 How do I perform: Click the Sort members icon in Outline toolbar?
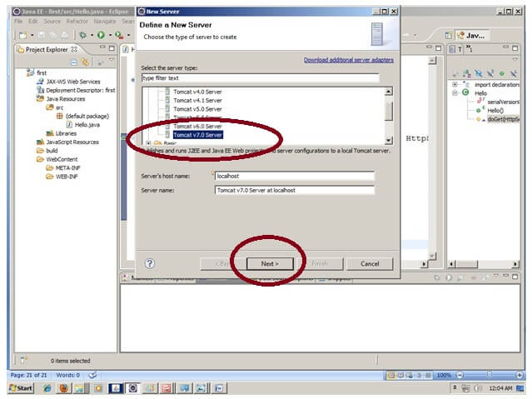[x=467, y=73]
